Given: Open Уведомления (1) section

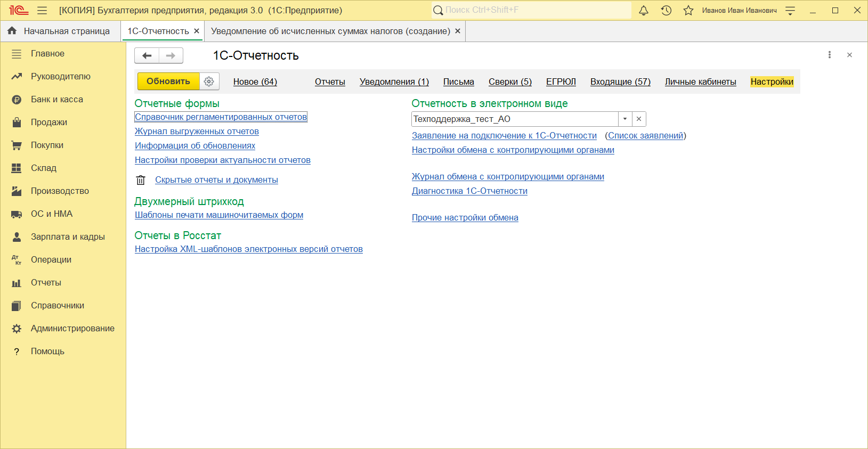Looking at the screenshot, I should click(394, 82).
